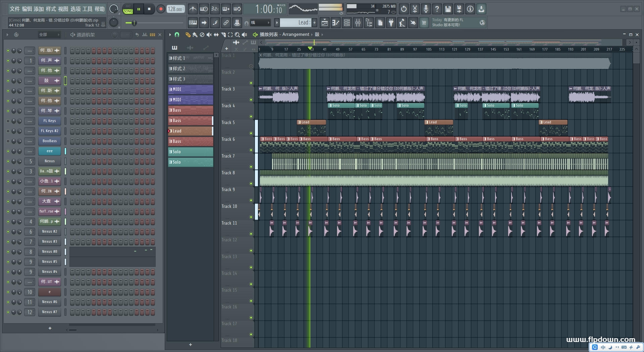Open the mixer window icon
This screenshot has height=352, width=644.
tap(358, 23)
